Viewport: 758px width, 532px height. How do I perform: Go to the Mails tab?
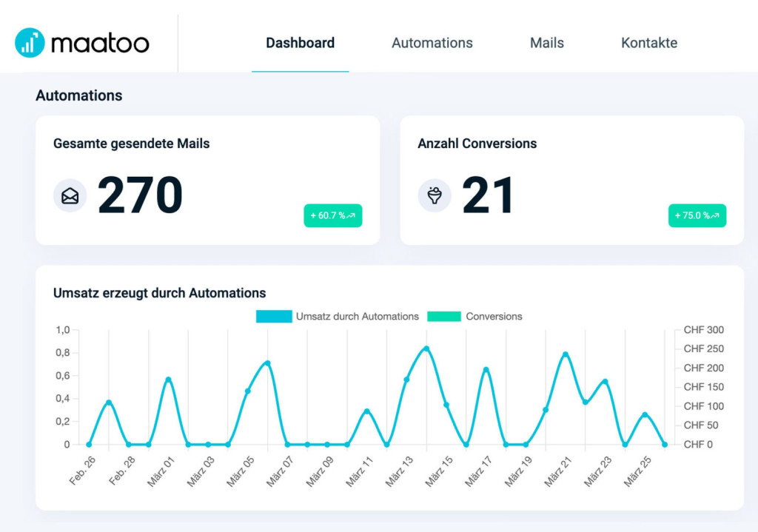pyautogui.click(x=547, y=43)
